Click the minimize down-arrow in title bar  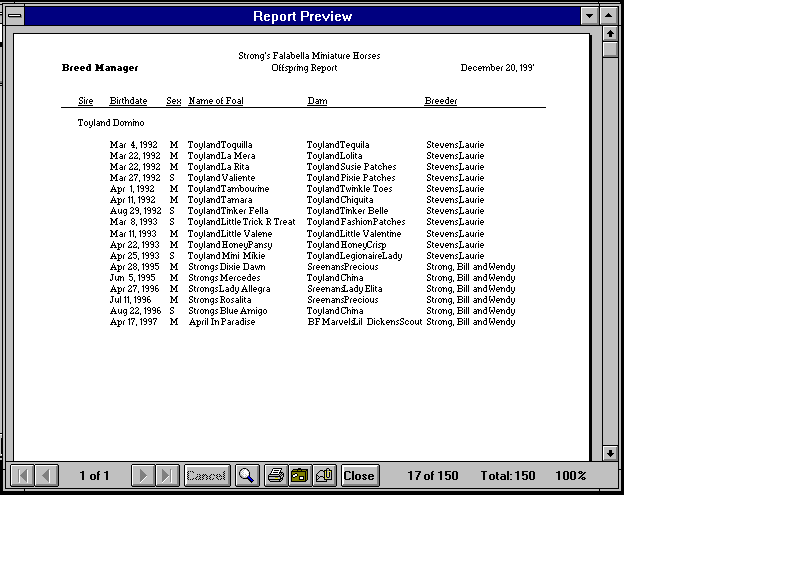pos(589,16)
